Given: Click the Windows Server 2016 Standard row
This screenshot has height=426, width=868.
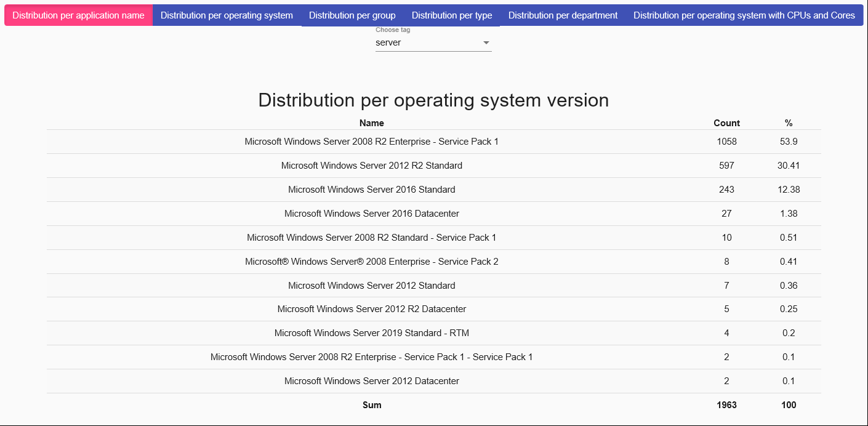Looking at the screenshot, I should 371,190.
